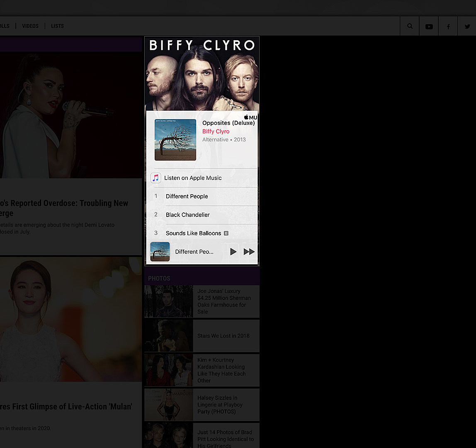The width and height of the screenshot is (476, 448).
Task: Open Stars We Lost in 2018 story
Action: pos(223,336)
